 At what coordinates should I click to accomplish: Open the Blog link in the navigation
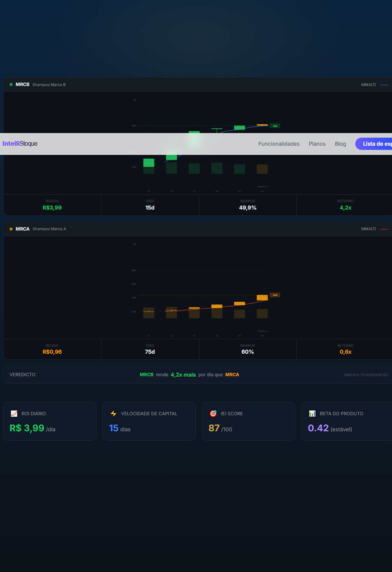[x=340, y=144]
